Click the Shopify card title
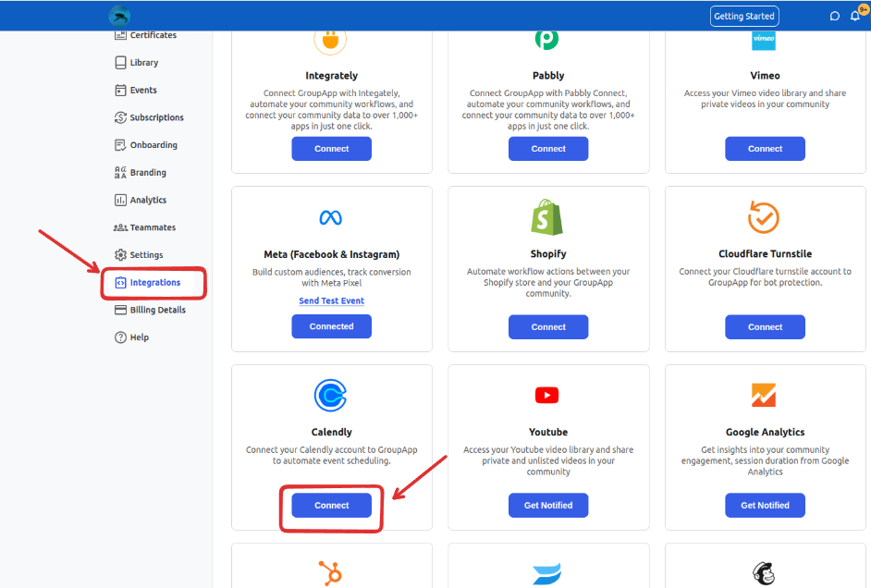The image size is (871, 588). pos(548,253)
